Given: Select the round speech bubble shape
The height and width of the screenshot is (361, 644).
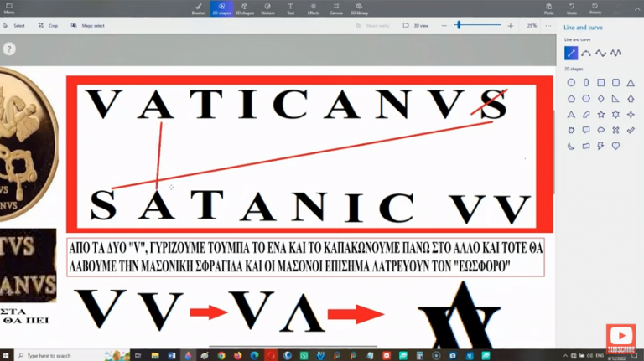Looking at the screenshot, I should click(x=601, y=131).
